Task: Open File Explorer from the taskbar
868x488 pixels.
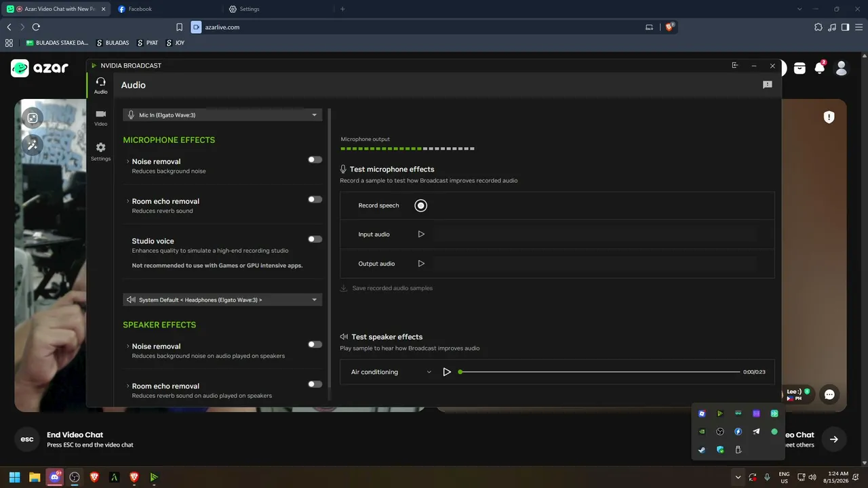Action: pyautogui.click(x=35, y=477)
